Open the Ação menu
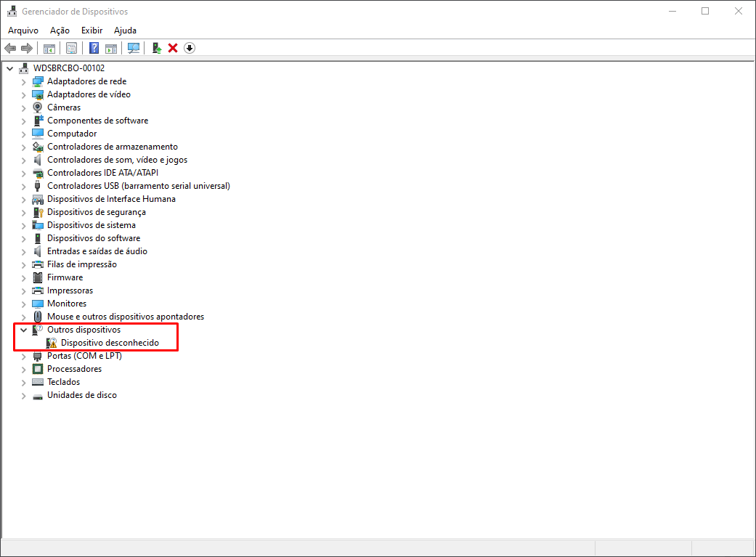Image resolution: width=756 pixels, height=557 pixels. point(60,31)
